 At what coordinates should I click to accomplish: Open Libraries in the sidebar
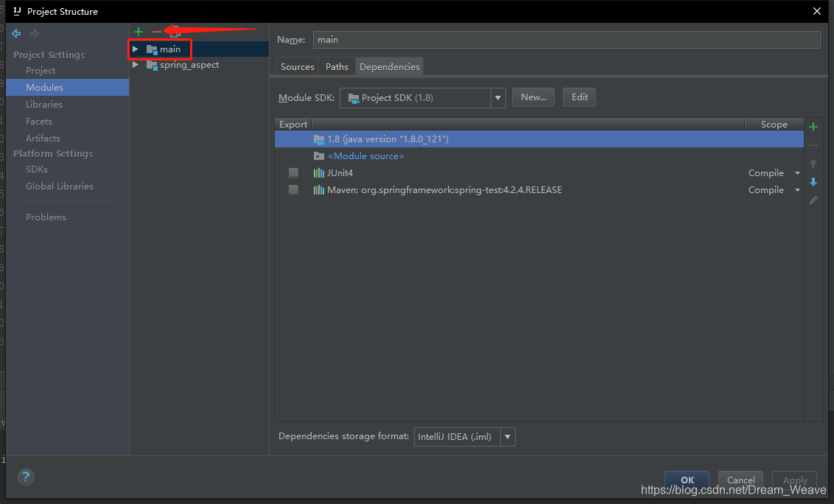point(44,105)
